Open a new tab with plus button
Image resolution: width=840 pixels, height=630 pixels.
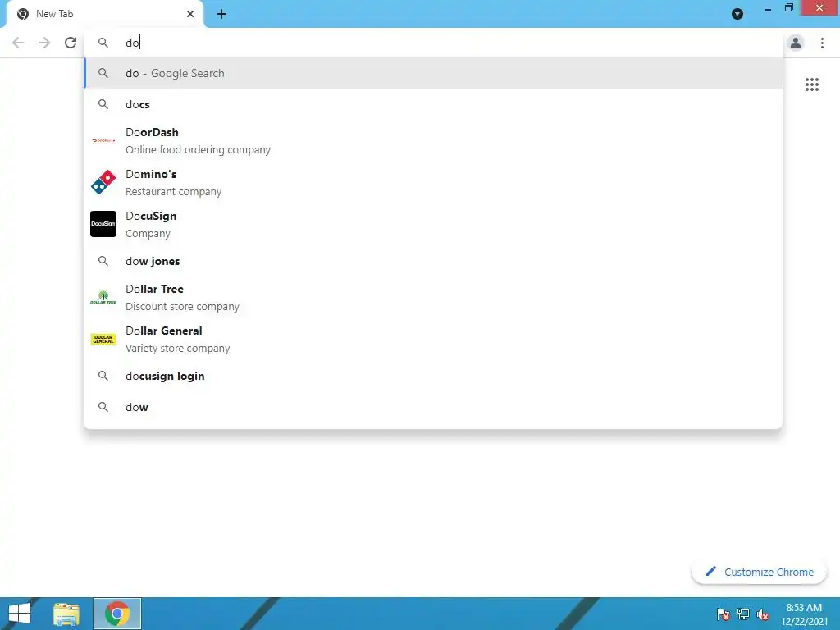[221, 14]
